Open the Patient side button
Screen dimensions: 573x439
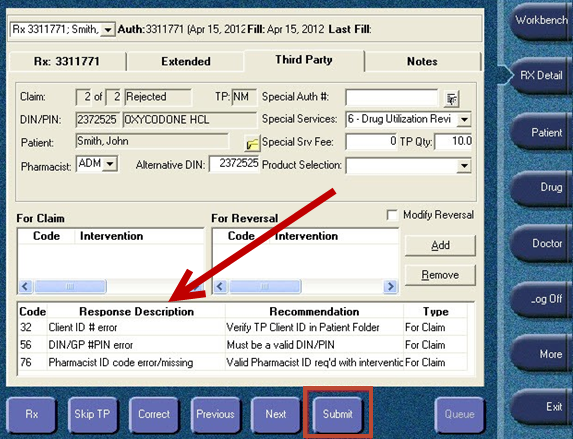click(x=540, y=132)
